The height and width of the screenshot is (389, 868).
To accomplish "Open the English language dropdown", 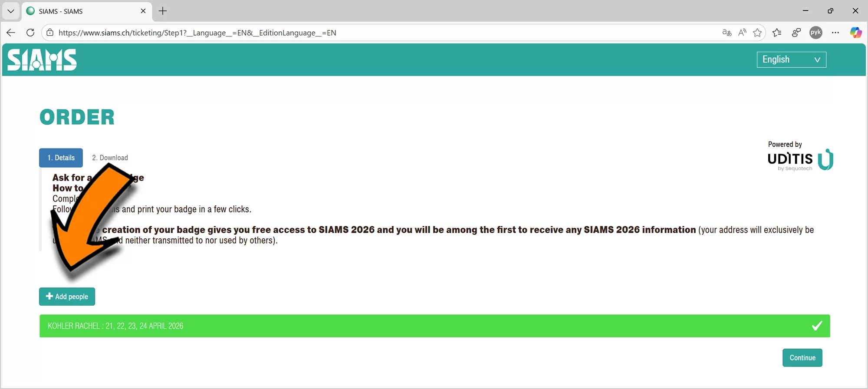I will pyautogui.click(x=791, y=59).
